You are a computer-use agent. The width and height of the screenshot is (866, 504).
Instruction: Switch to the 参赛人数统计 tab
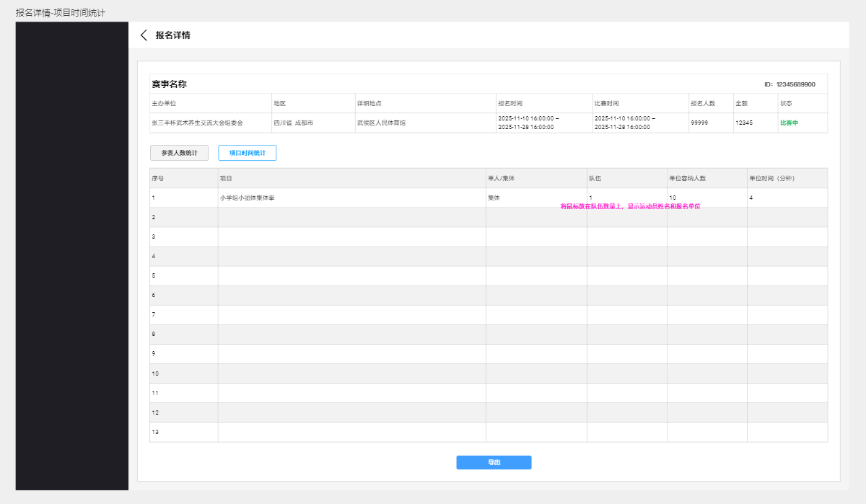click(x=179, y=153)
